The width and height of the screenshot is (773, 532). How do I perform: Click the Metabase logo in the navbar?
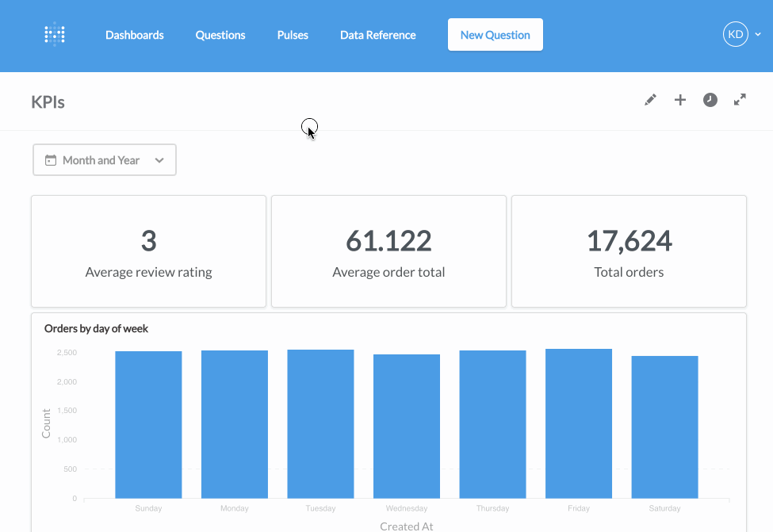pos(54,34)
